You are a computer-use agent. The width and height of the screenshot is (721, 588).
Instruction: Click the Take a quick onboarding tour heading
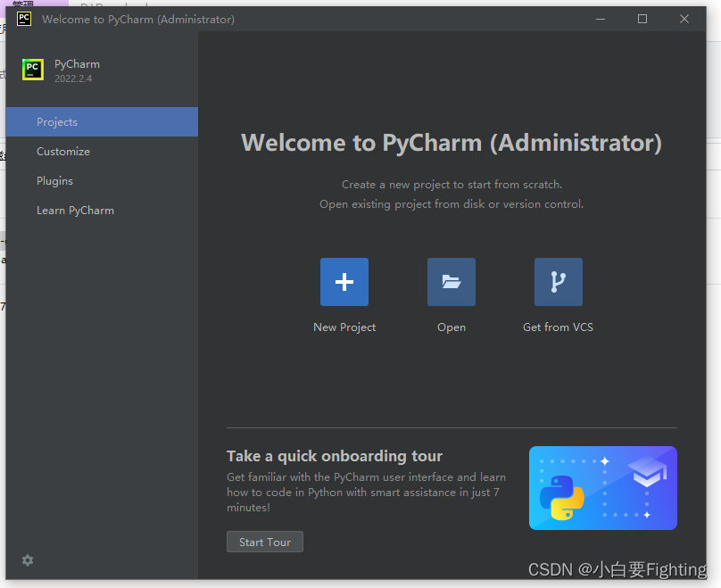(335, 456)
